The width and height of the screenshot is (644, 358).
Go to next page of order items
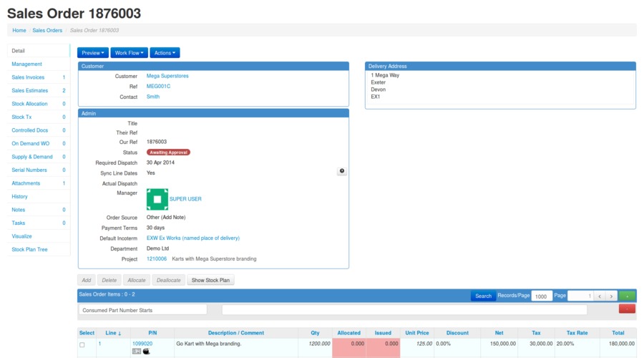click(611, 296)
